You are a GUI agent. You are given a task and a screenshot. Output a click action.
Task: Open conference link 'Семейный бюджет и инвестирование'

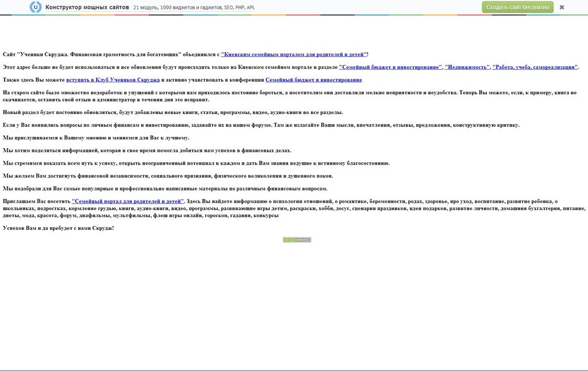(x=313, y=80)
